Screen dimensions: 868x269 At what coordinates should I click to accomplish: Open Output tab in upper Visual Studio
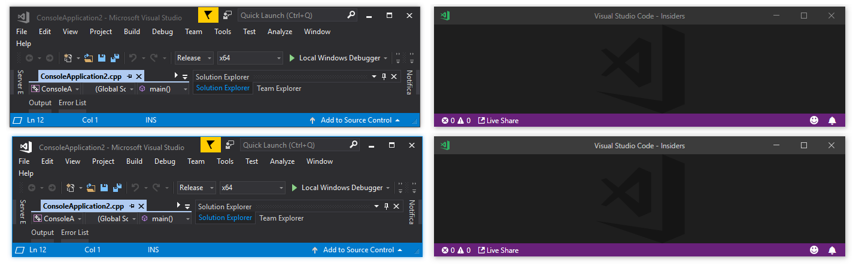tap(40, 103)
